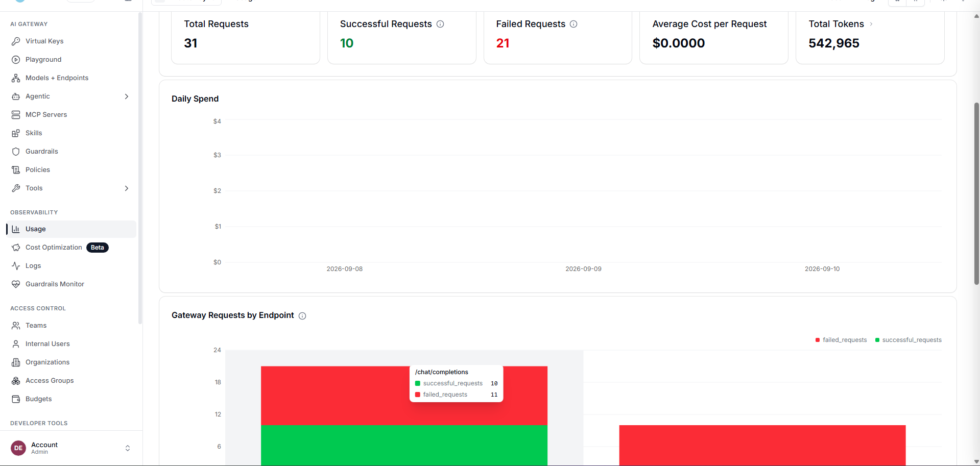Click the OBSERVABILITY section header
Screen dimensions: 980x466
(x=34, y=212)
